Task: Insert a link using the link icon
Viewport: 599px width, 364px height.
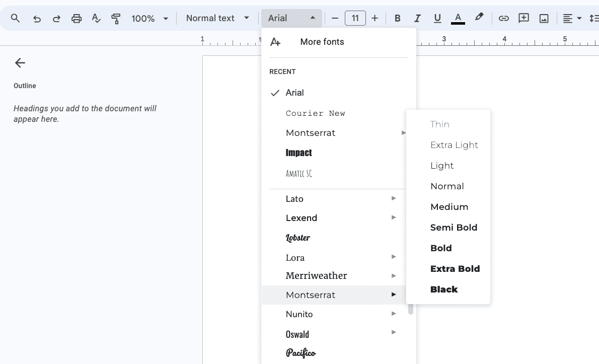Action: click(x=503, y=19)
